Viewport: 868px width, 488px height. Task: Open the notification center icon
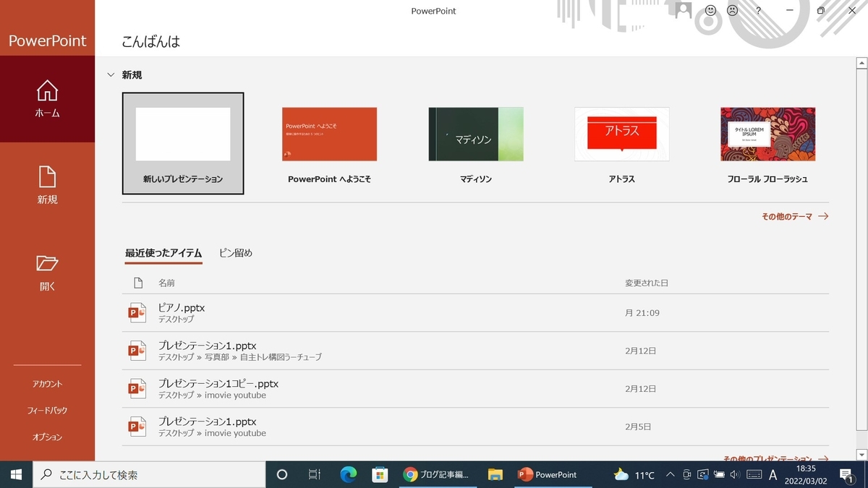847,475
